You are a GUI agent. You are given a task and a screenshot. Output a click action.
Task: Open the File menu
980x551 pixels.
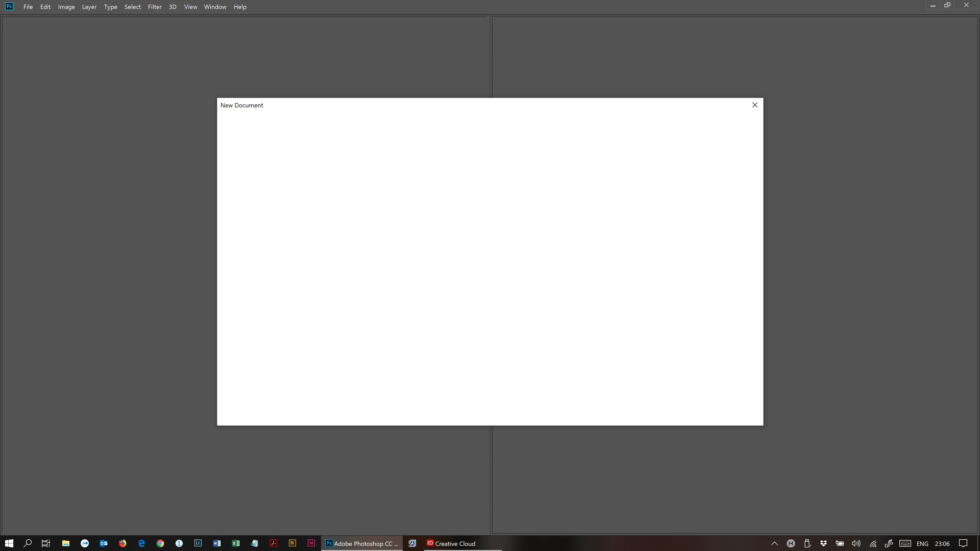tap(28, 7)
